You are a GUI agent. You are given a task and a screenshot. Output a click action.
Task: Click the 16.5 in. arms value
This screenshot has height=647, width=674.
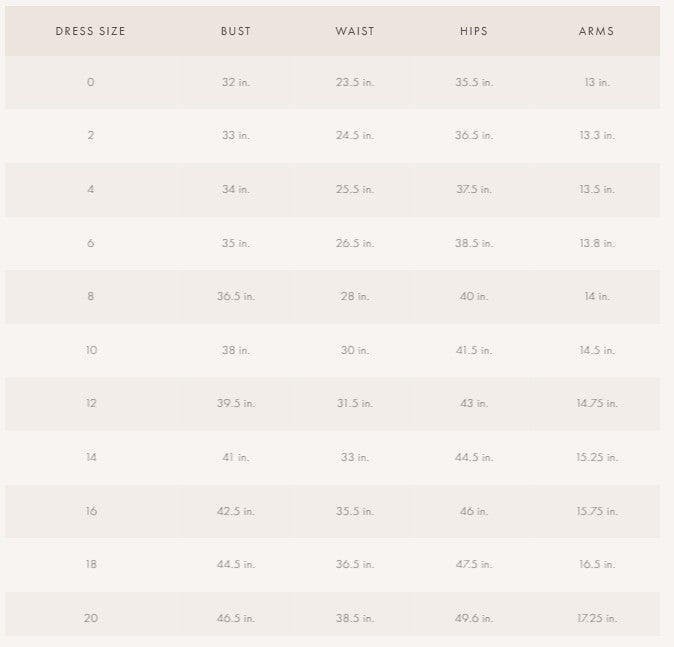tap(597, 564)
